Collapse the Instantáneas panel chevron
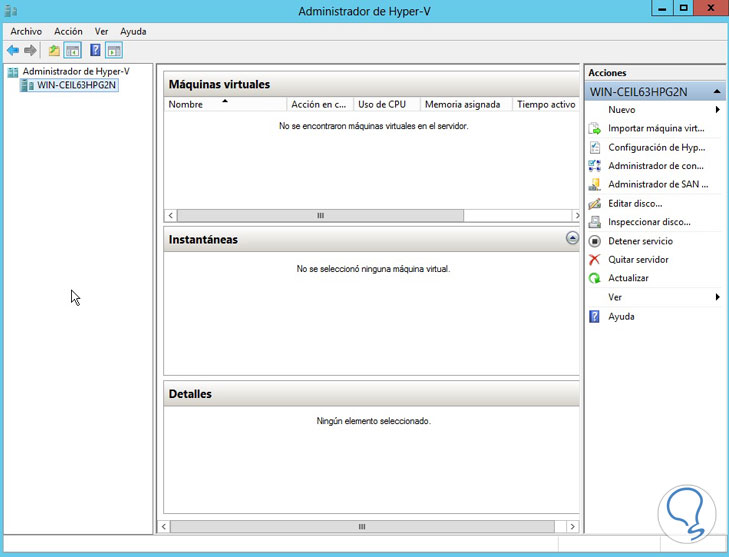 pos(572,238)
